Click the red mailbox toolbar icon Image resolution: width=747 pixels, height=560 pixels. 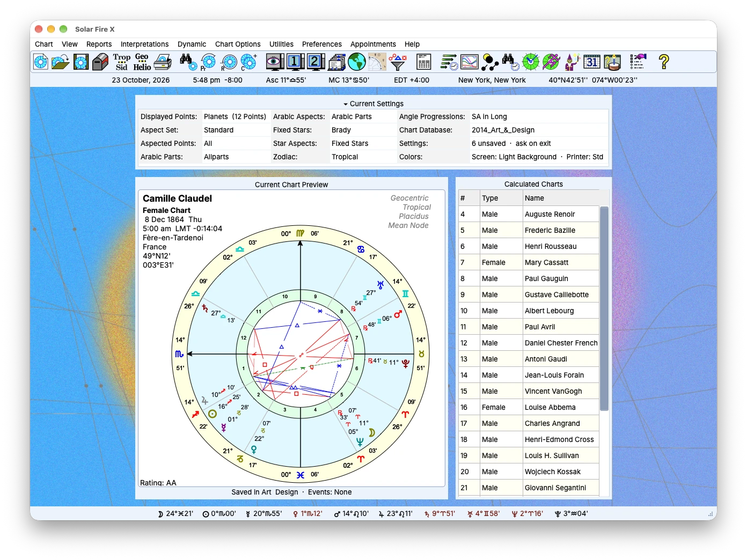[x=101, y=62]
